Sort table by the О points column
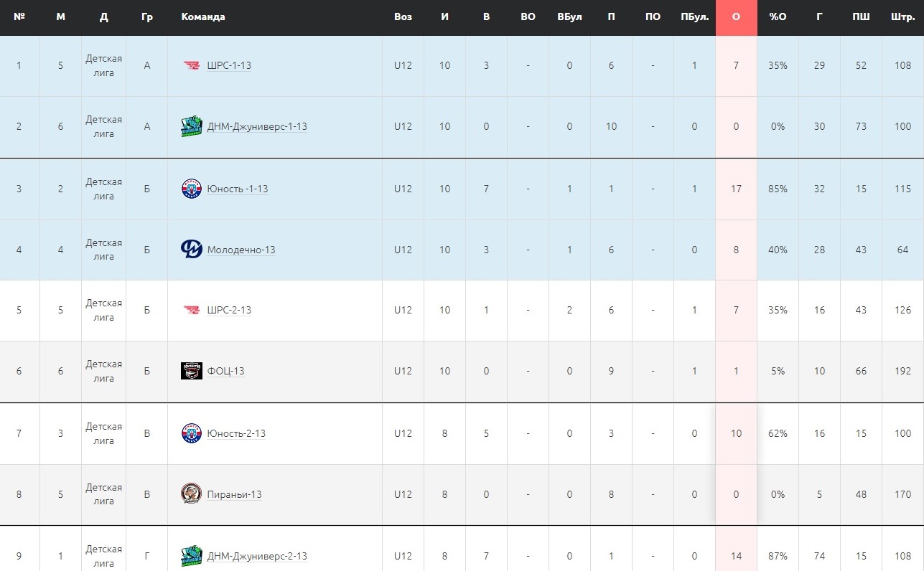The width and height of the screenshot is (924, 571). (736, 17)
